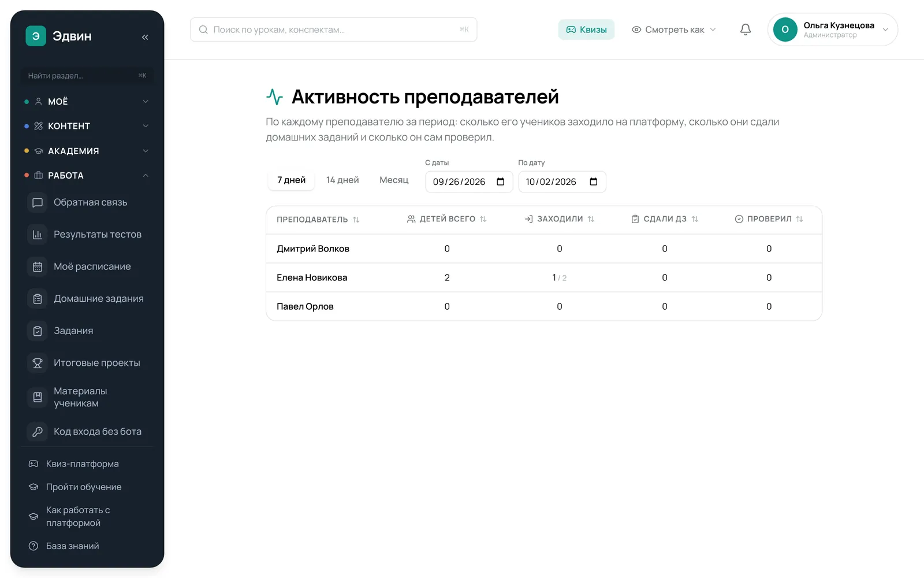This screenshot has height=578, width=924.
Task: Click the Итоговые проекты trophy icon
Action: (x=38, y=363)
